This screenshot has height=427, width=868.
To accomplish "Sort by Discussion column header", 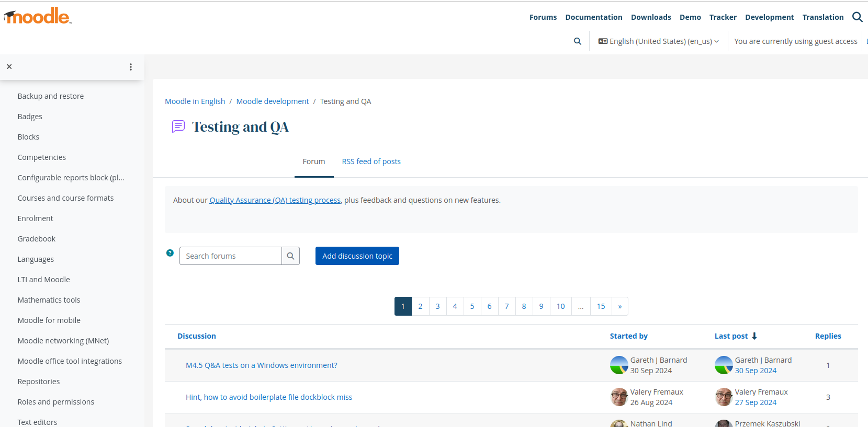I will [x=197, y=336].
